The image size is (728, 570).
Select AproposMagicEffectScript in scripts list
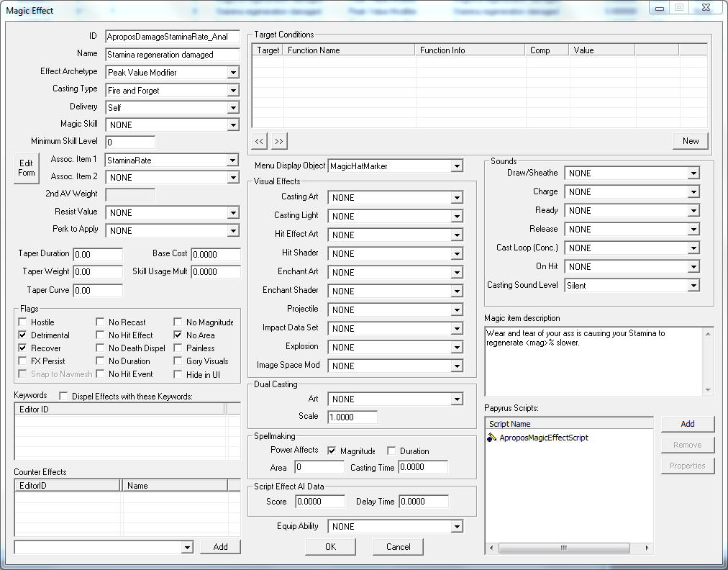pos(544,438)
